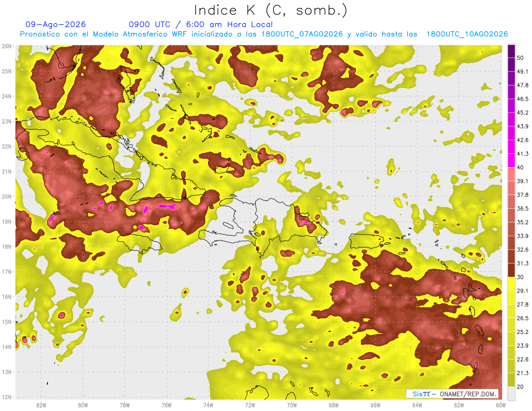Click the 74W longitude label
532x411 pixels.
[208, 405]
